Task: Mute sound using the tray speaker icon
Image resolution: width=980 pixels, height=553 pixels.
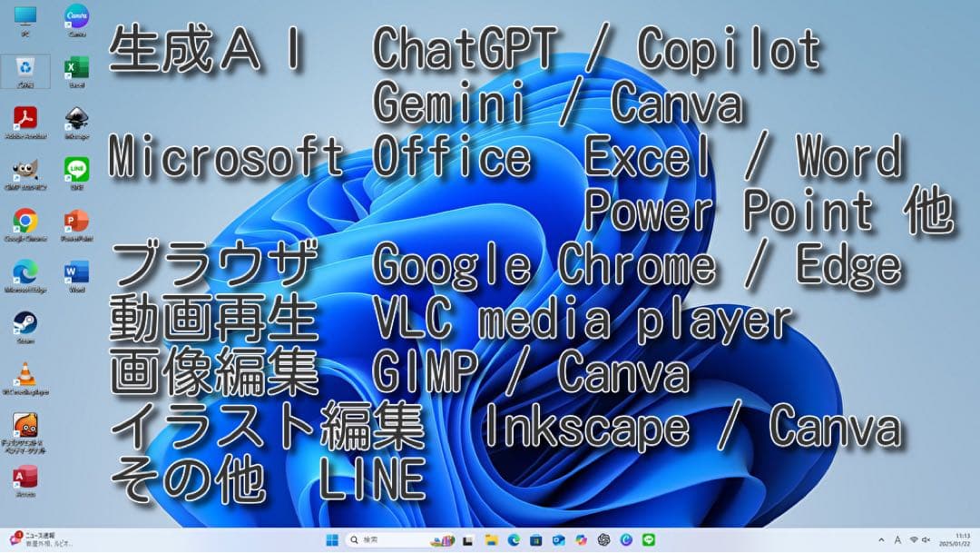Action: [x=926, y=540]
